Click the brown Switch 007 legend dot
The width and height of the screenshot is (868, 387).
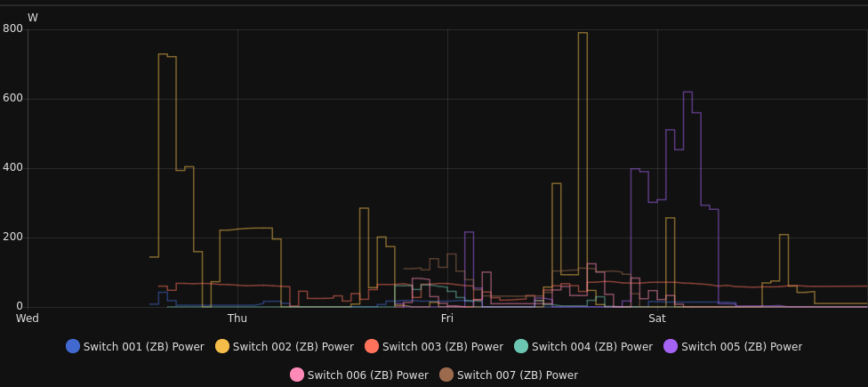(x=446, y=375)
